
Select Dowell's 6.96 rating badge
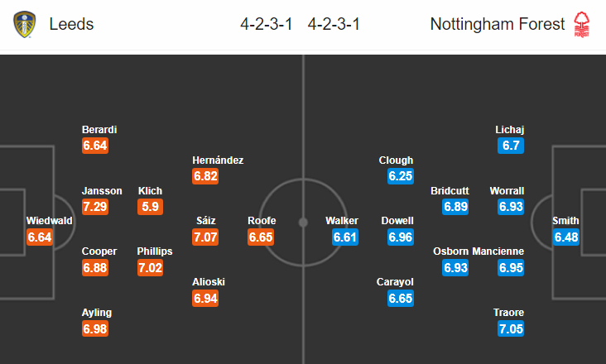coord(401,237)
